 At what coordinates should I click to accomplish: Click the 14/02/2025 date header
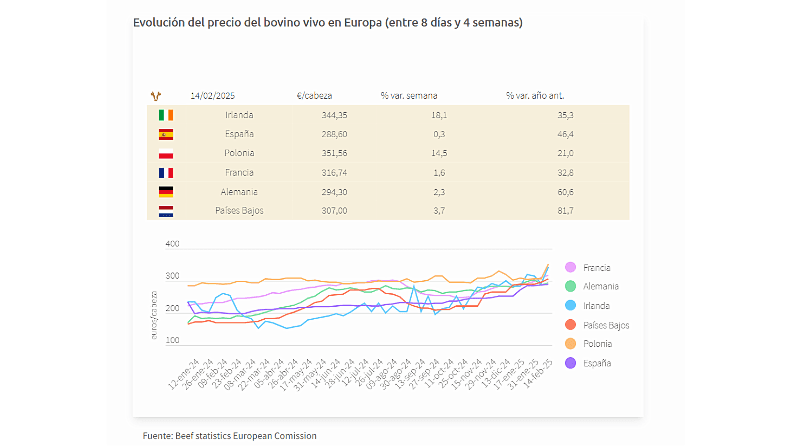pyautogui.click(x=211, y=96)
